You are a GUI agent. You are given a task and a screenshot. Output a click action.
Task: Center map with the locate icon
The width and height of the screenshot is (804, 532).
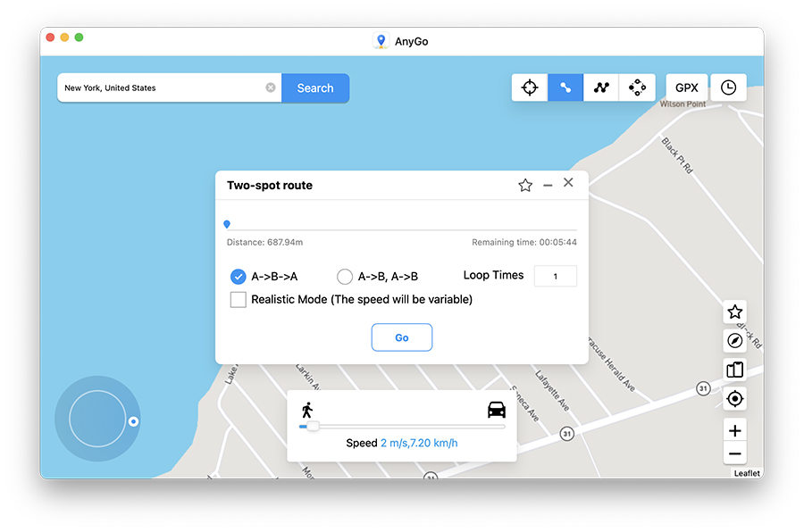pos(734,399)
